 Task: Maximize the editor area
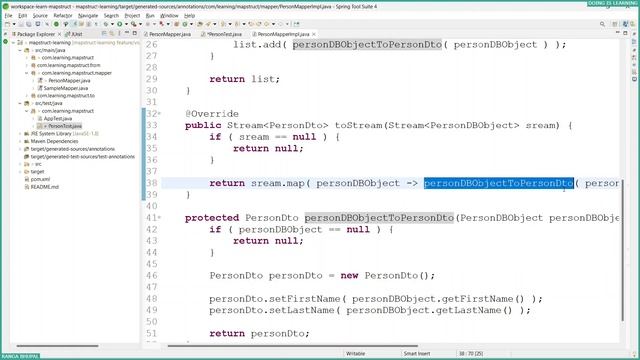625,33
